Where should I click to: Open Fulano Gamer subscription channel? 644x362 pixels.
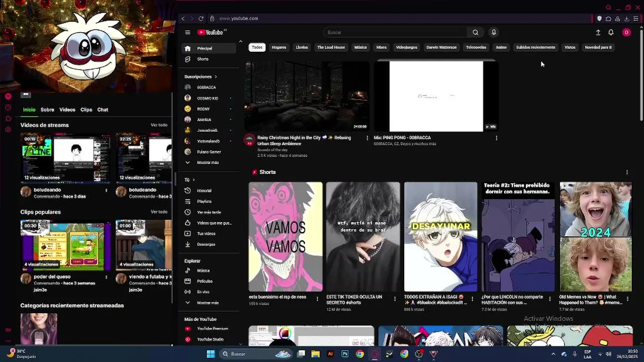click(x=209, y=152)
